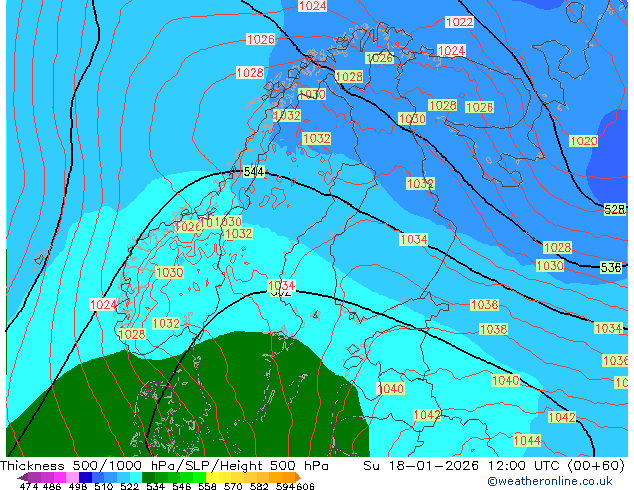634x490 pixels.
Task: Click the purple arrow at the legend's left end
Action: (23, 477)
